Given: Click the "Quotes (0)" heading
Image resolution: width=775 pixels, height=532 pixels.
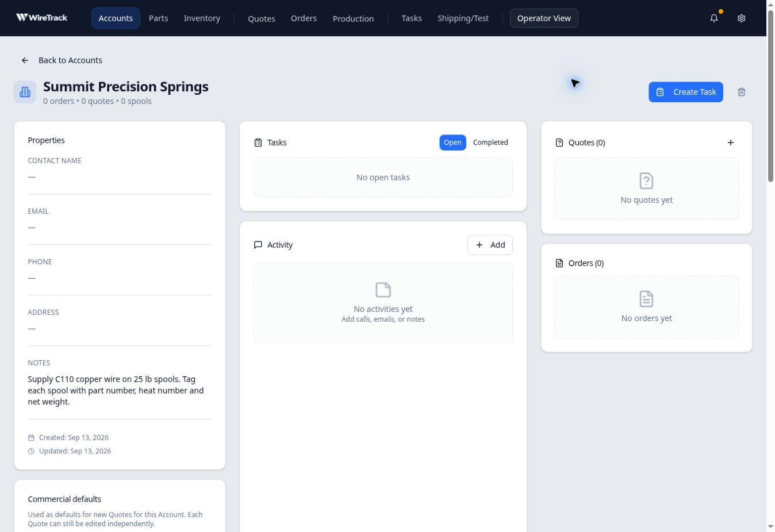Looking at the screenshot, I should click(586, 142).
